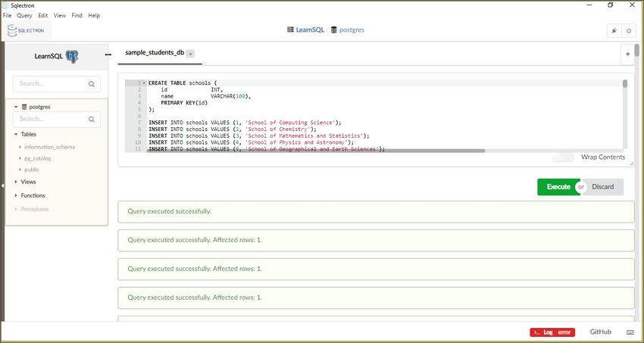
Task: Open the Log error button in footer
Action: coord(552,332)
